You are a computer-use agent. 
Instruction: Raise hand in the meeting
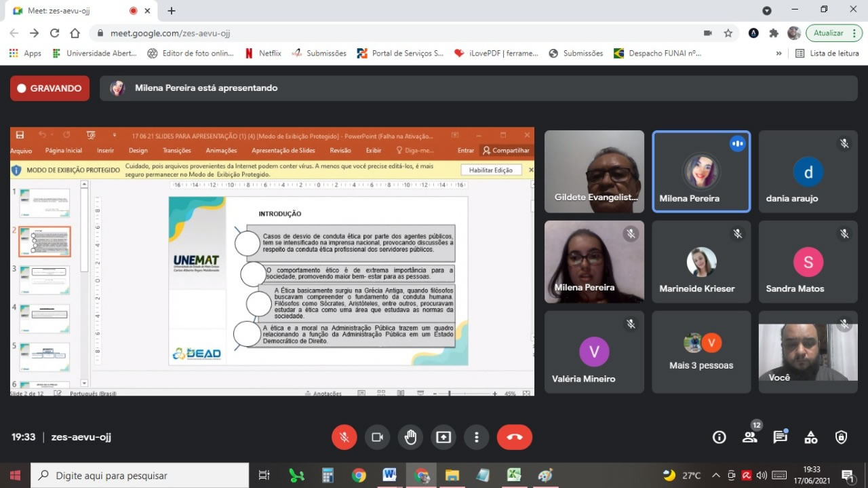click(410, 437)
